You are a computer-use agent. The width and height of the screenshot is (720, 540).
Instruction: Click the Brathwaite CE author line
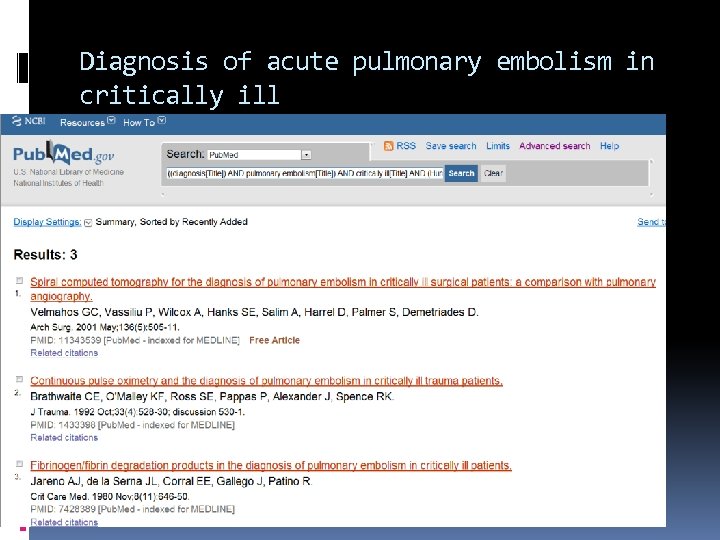pyautogui.click(x=212, y=397)
